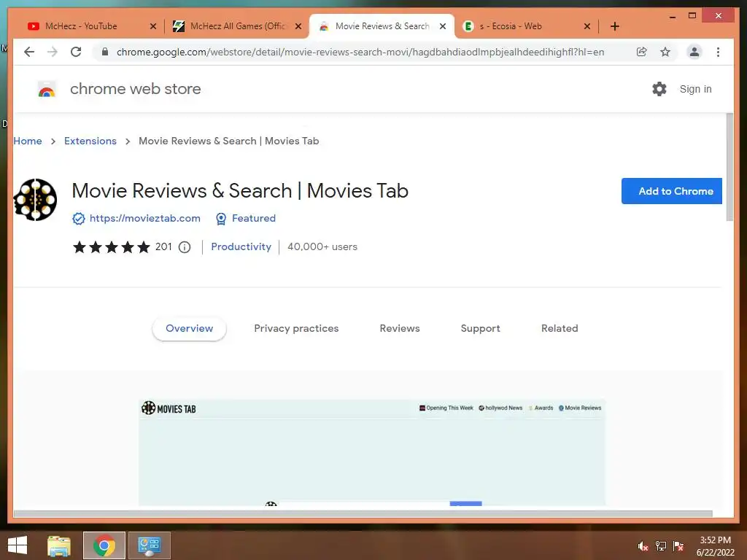Open File Explorer from the taskbar
This screenshot has height=560, width=747.
pyautogui.click(x=59, y=545)
